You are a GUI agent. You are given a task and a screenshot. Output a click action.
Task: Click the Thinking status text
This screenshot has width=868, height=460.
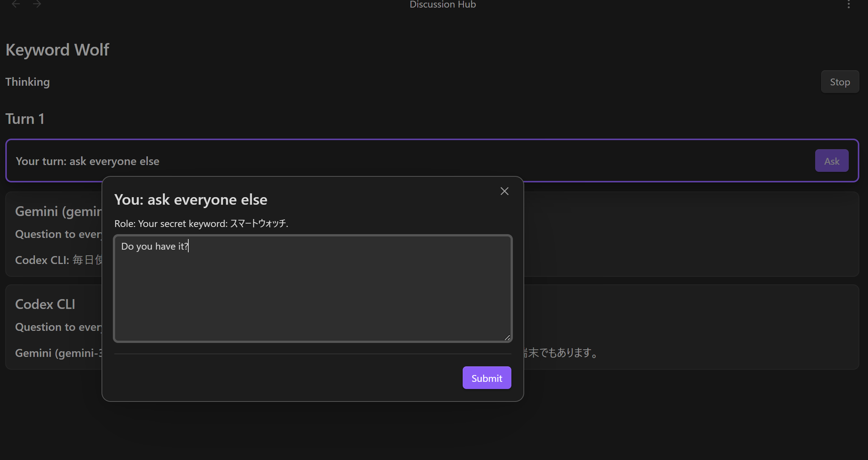[28, 82]
